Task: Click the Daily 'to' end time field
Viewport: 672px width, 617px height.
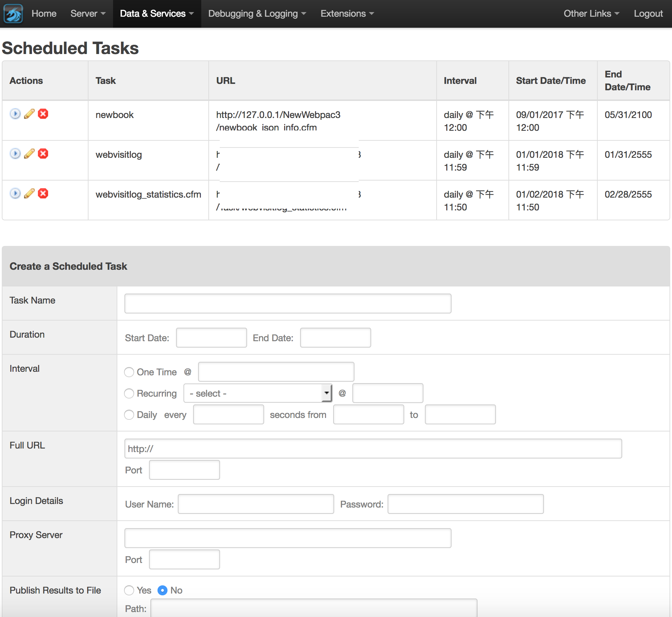Action: pyautogui.click(x=460, y=414)
